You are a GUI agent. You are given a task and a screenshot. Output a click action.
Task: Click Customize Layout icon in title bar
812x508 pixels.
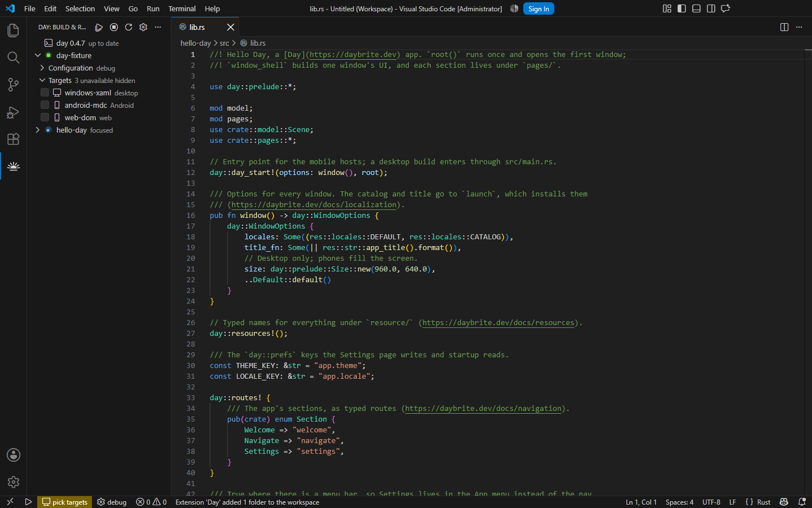point(667,8)
